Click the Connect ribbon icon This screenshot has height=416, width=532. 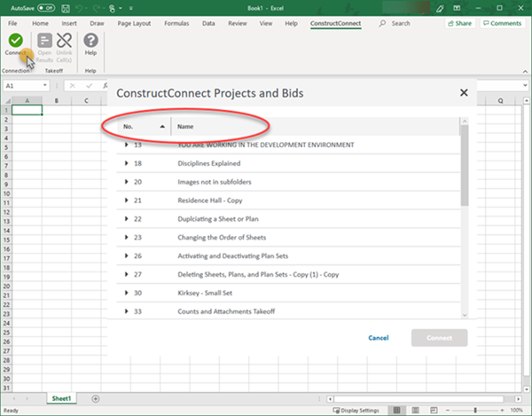pos(16,41)
